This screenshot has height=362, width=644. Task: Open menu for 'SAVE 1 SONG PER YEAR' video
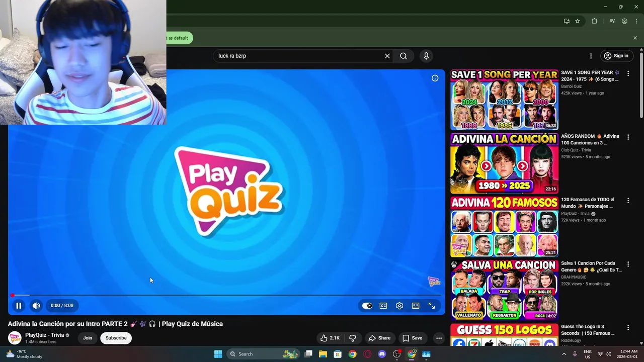coord(628,73)
